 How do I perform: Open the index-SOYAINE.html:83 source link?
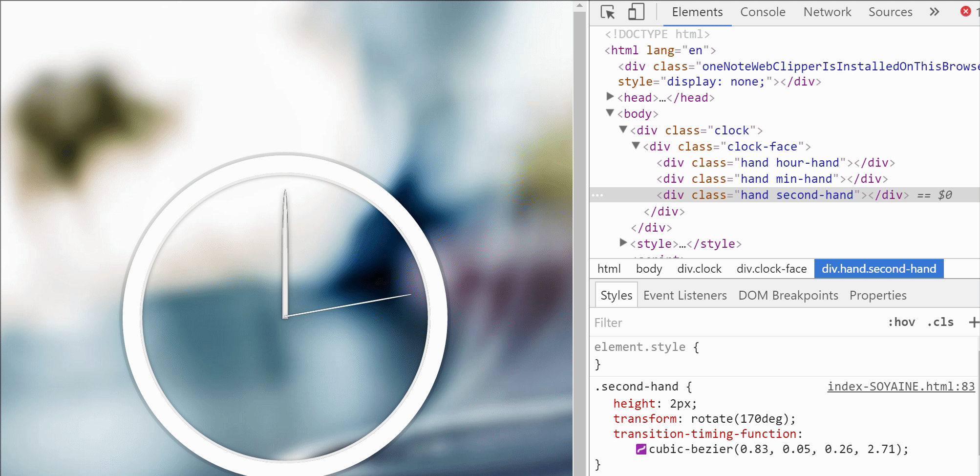coord(901,387)
